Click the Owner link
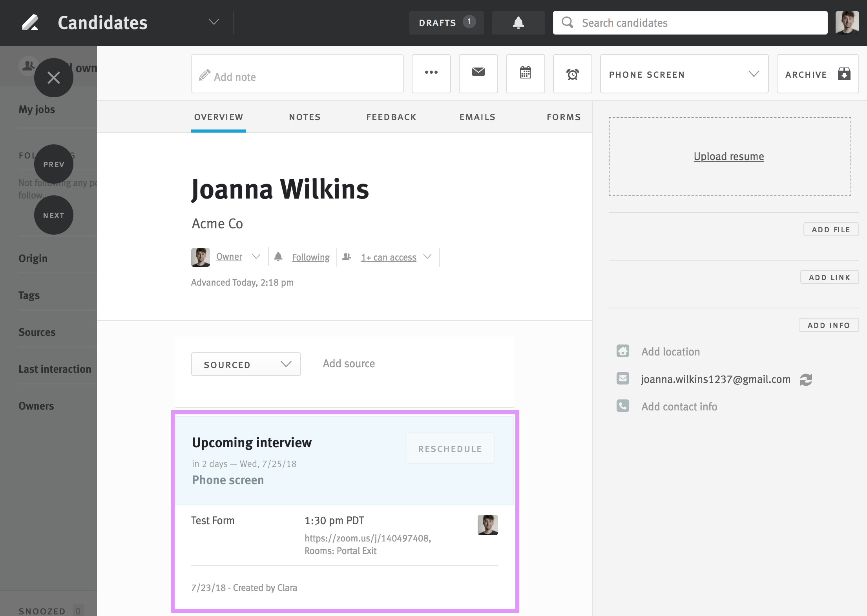The height and width of the screenshot is (616, 867). pos(229,257)
